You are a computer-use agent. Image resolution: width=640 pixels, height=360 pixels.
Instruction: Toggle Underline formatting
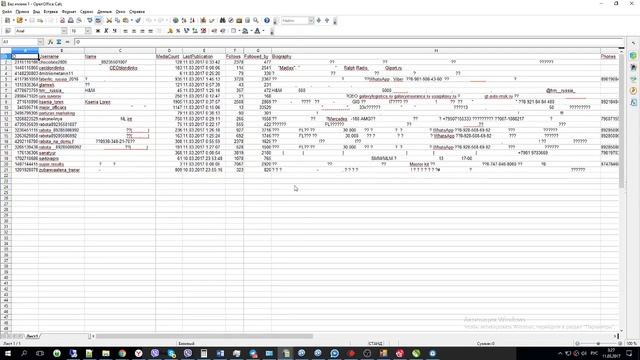(115, 31)
